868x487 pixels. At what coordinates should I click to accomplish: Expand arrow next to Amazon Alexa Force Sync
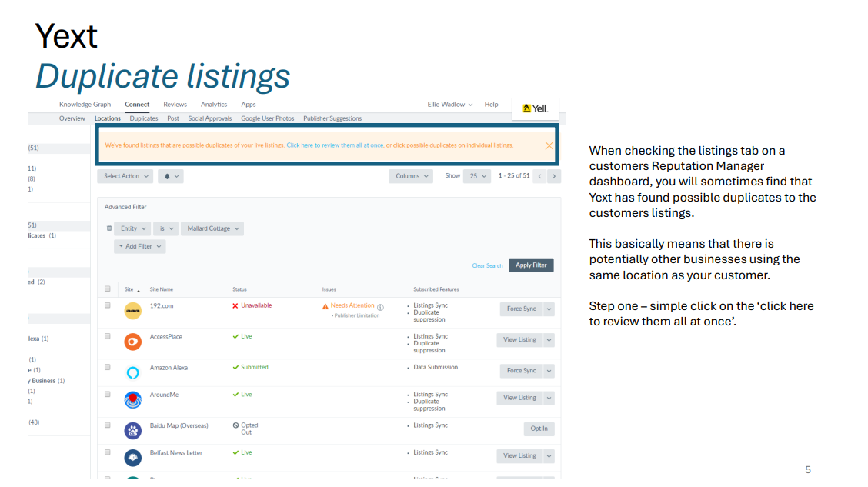pos(549,372)
